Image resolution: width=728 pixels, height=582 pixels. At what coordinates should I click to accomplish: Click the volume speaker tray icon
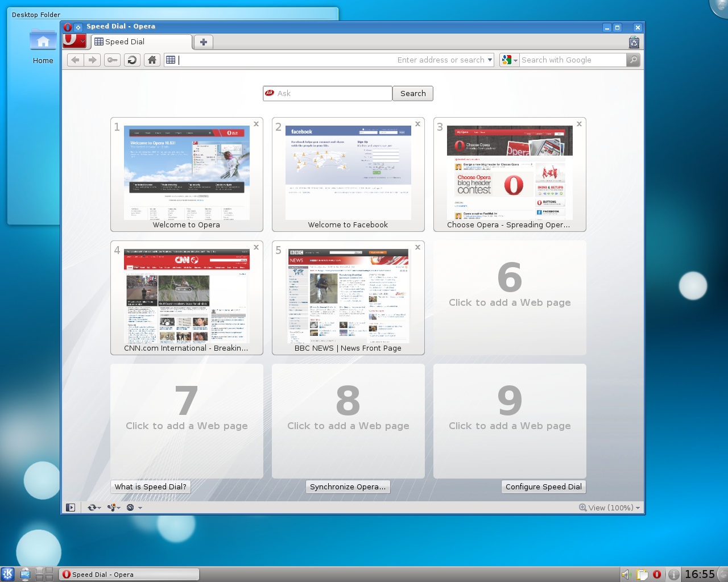[626, 574]
